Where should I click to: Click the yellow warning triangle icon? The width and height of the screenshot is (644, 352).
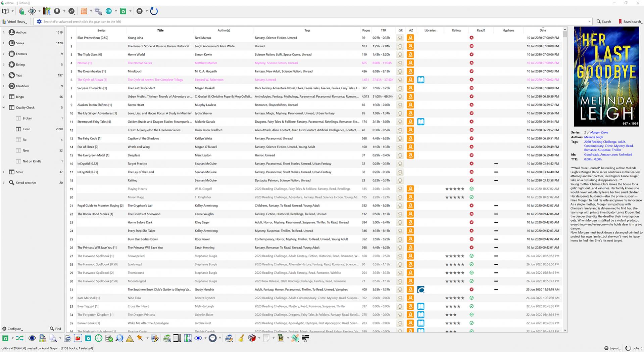pos(130,338)
